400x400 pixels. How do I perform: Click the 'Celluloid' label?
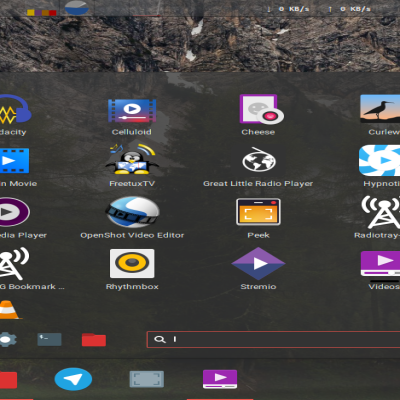tap(132, 132)
